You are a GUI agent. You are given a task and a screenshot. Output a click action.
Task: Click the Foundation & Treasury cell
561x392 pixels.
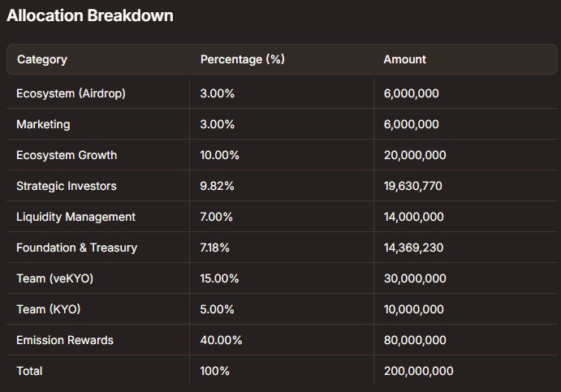tap(76, 248)
